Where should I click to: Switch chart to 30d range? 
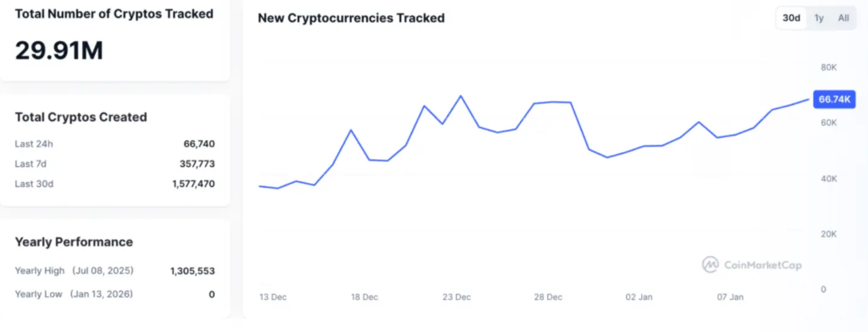791,18
